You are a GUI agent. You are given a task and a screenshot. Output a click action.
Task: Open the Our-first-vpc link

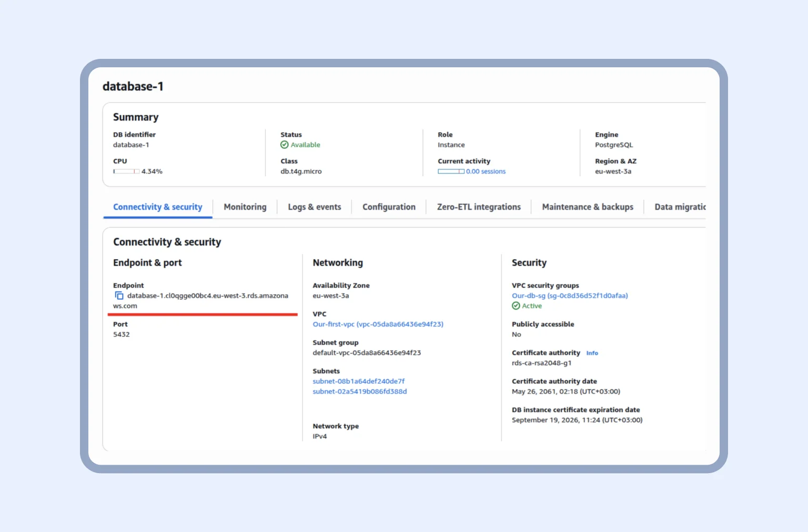pos(378,324)
